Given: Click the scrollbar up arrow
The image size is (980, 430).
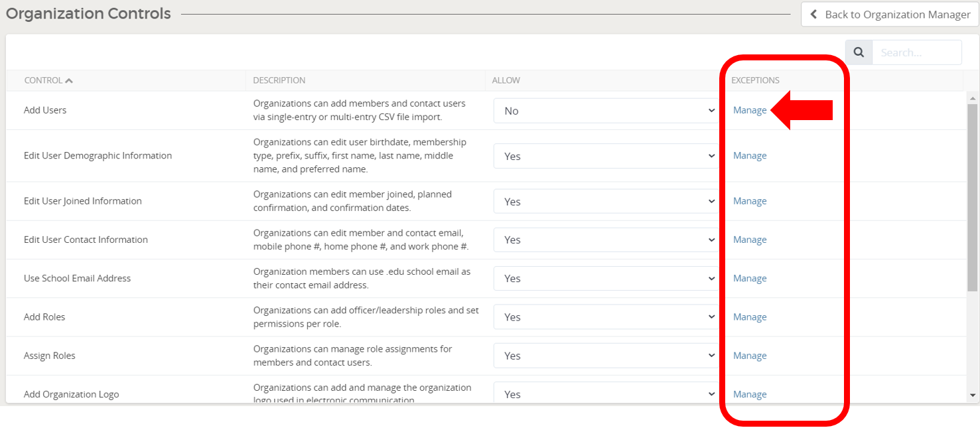Looking at the screenshot, I should point(971,97).
